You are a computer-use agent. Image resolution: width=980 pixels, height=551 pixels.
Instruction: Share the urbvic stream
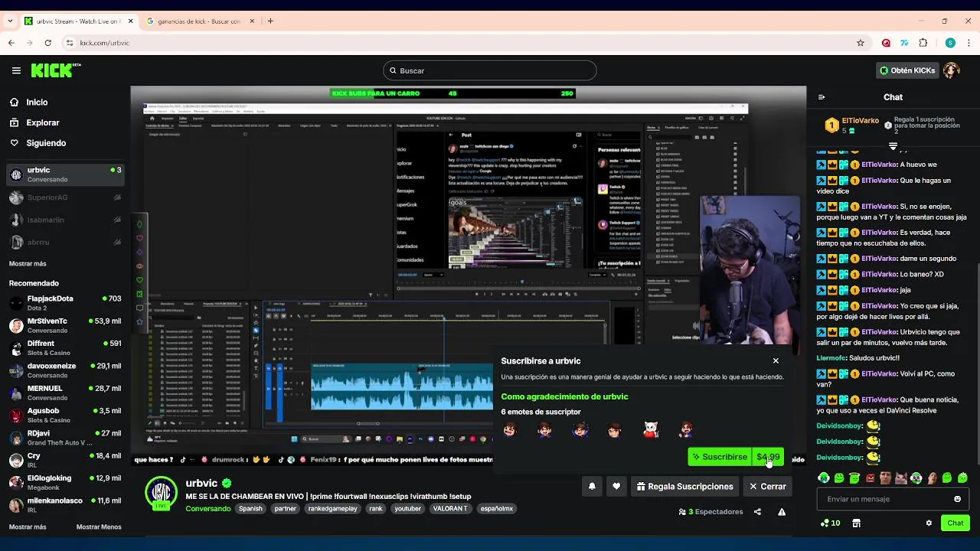[757, 512]
